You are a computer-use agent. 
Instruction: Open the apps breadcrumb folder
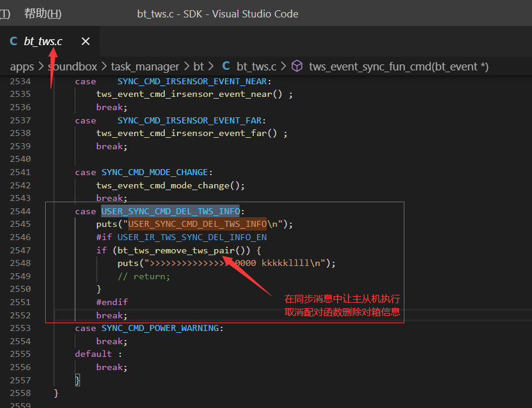[x=22, y=66]
